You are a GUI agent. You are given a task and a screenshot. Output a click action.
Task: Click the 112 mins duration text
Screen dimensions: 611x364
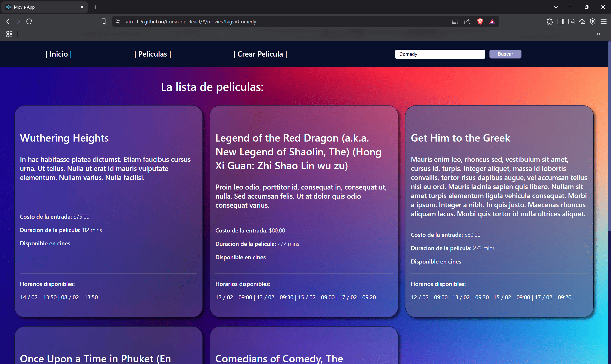[x=92, y=230]
